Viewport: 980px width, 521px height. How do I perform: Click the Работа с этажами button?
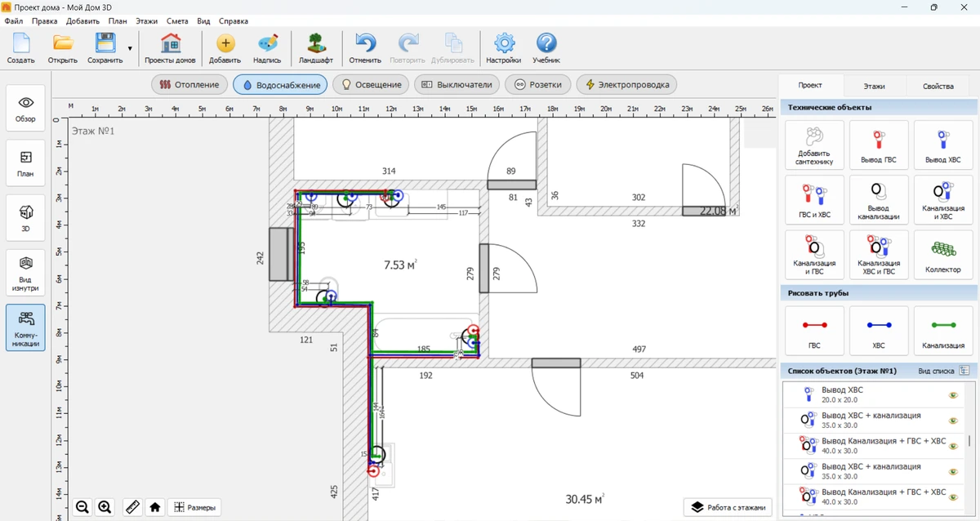728,507
